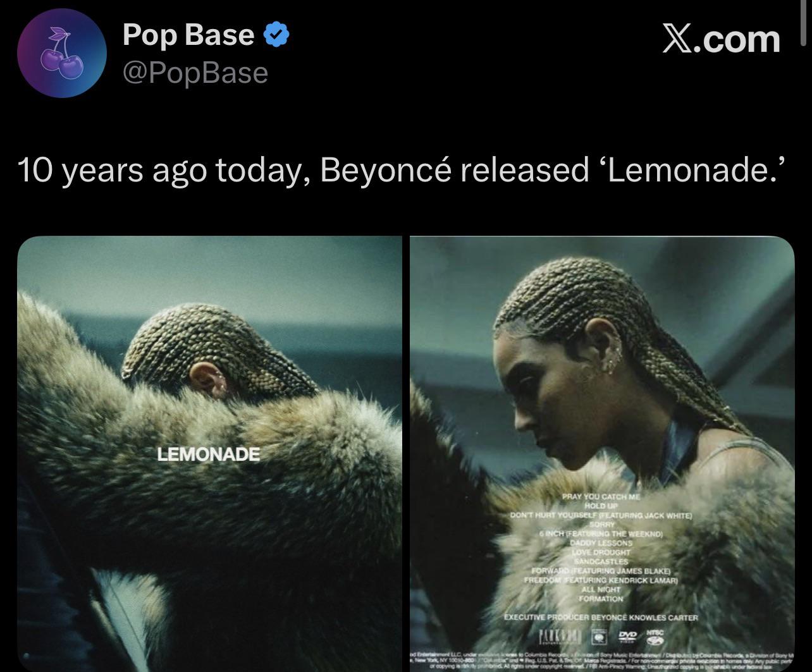Click the blue verified checkmark badge
This screenshot has width=812, height=672.
click(276, 35)
